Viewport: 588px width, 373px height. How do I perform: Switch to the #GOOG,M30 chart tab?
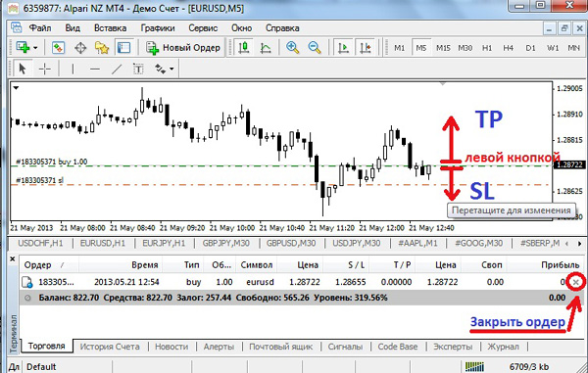tap(478, 244)
